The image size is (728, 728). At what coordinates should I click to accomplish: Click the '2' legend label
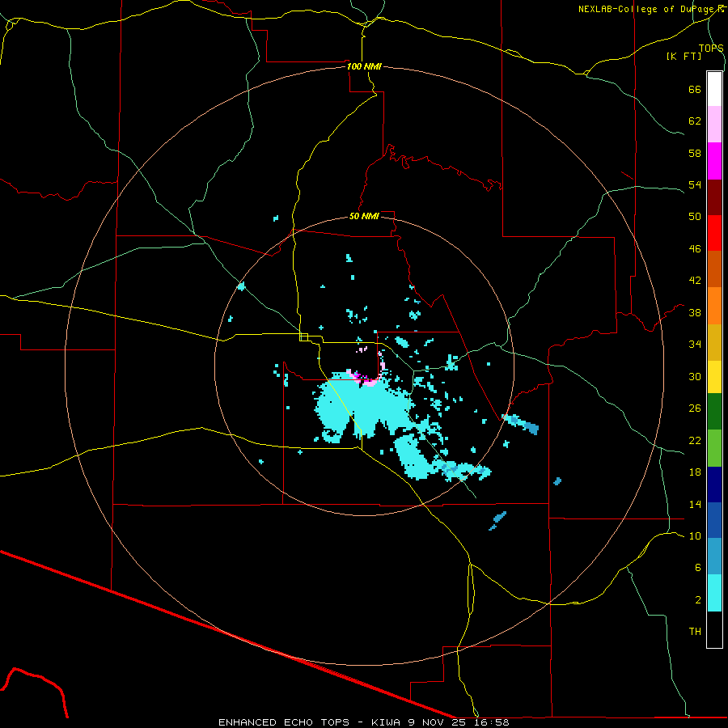coord(697,600)
